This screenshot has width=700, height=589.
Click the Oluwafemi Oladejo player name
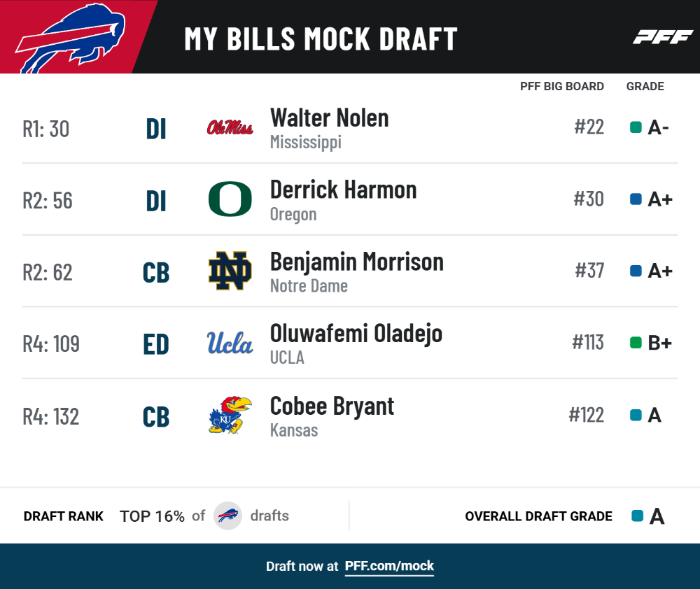pyautogui.click(x=356, y=334)
